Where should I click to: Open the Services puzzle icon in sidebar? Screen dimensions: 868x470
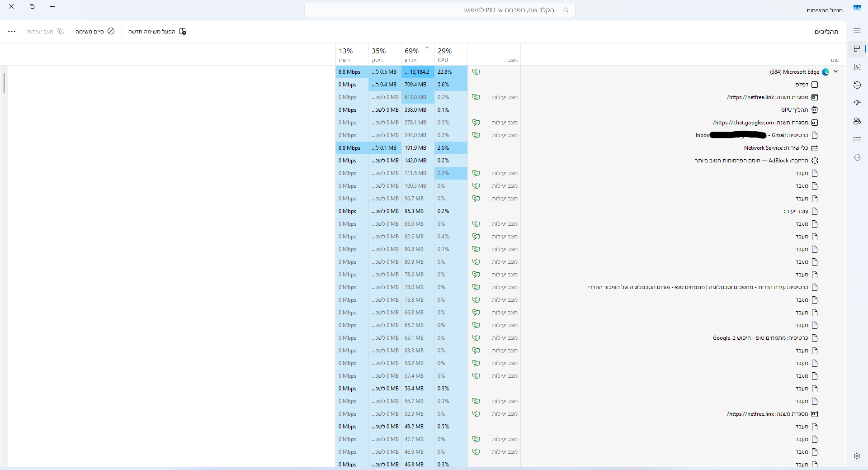pos(857,157)
